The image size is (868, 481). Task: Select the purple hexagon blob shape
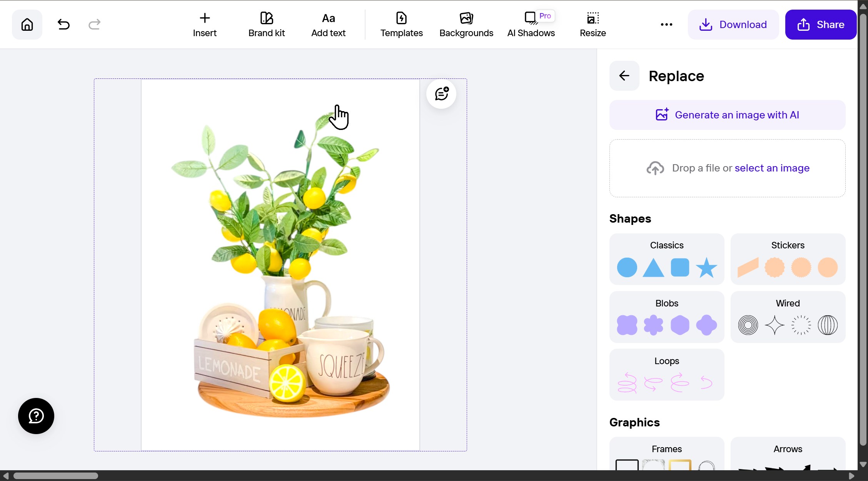coord(680,325)
